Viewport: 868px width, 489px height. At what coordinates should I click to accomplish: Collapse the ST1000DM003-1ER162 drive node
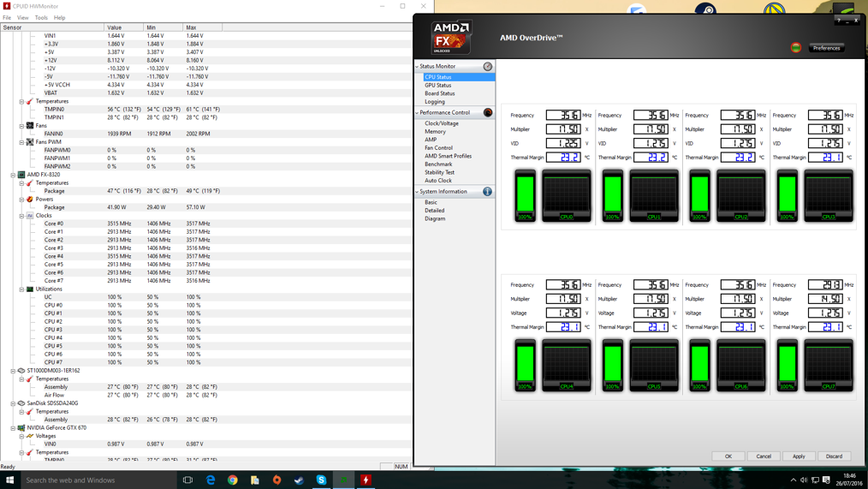pos(13,371)
